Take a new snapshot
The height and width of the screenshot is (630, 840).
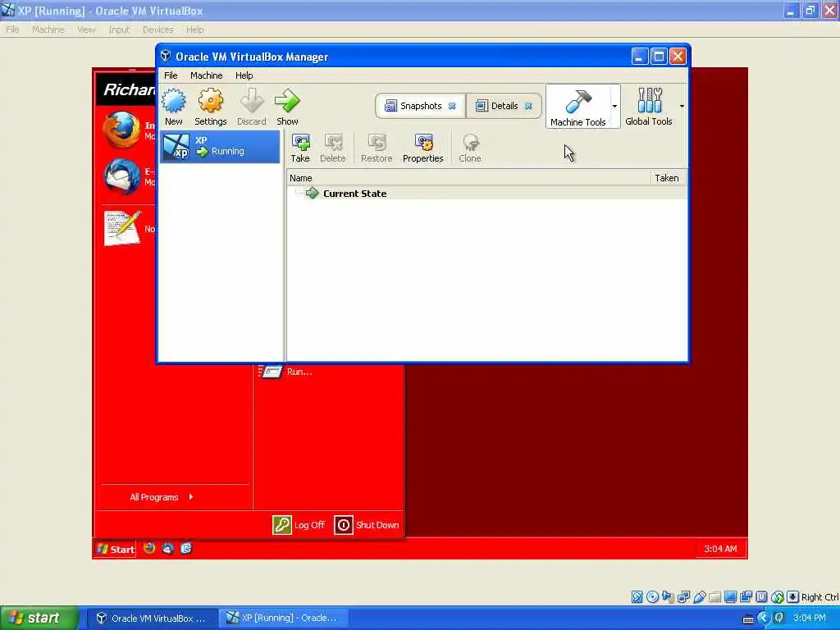click(x=300, y=148)
